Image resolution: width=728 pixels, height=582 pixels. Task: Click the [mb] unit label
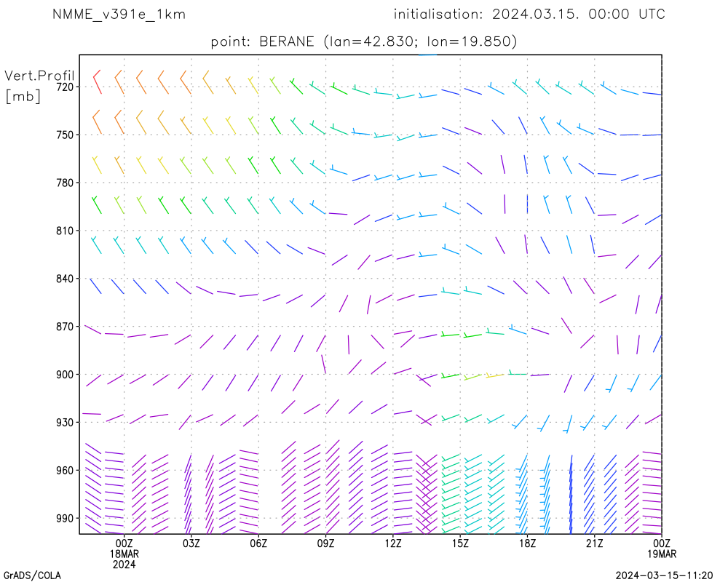point(23,96)
